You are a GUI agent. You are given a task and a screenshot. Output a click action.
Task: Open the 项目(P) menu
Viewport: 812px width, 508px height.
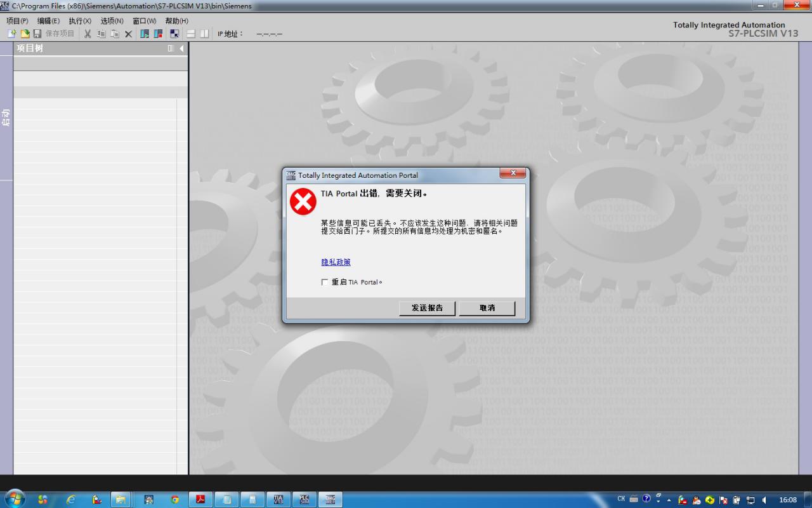tap(17, 21)
